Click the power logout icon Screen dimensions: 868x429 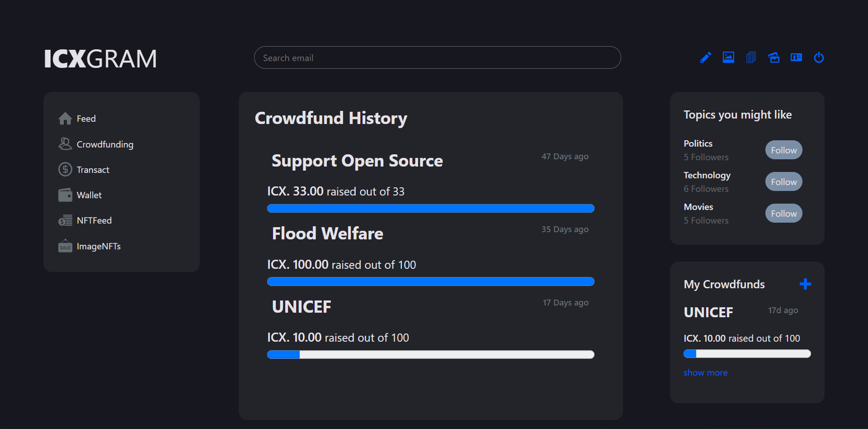point(819,57)
